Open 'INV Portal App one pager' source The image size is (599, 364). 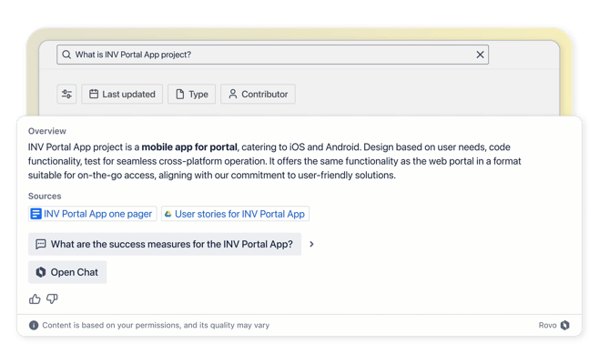[x=93, y=214]
